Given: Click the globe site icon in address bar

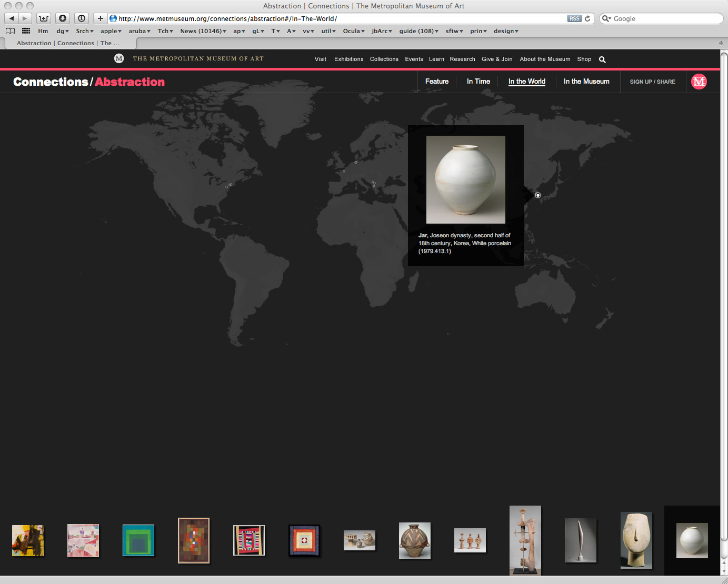Looking at the screenshot, I should point(113,18).
